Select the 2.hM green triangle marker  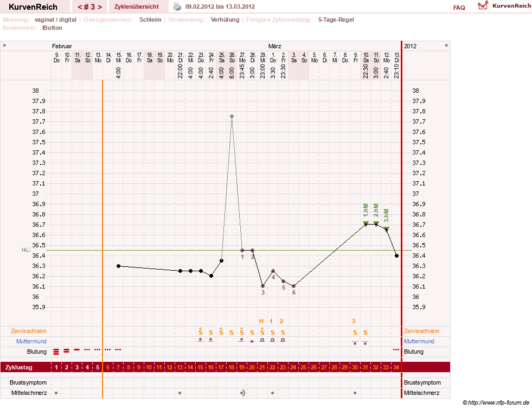tap(376, 223)
